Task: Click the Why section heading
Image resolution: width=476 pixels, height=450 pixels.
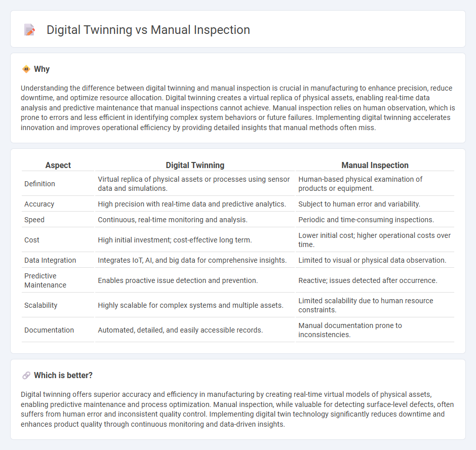Action: click(42, 69)
